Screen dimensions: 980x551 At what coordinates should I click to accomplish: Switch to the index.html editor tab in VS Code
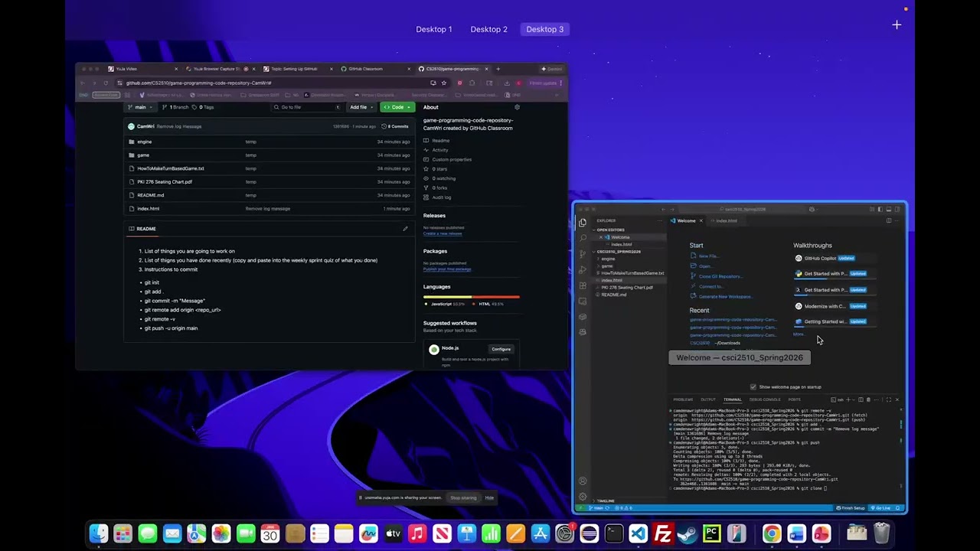726,220
